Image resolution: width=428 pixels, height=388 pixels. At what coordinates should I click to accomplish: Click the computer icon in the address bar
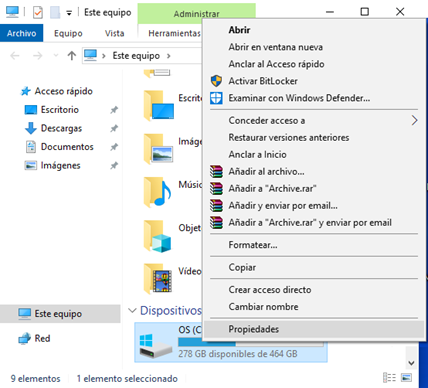[90, 55]
